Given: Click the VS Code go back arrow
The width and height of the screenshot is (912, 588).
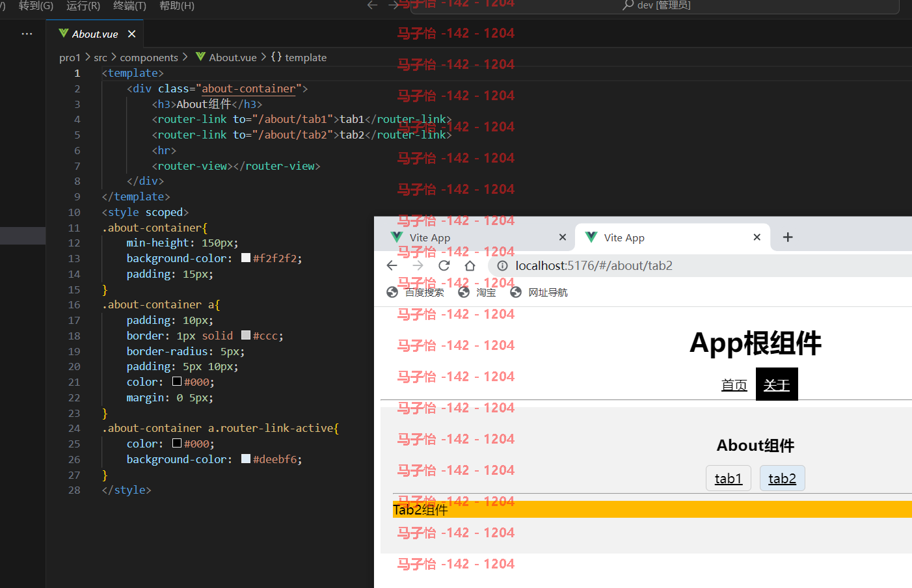Looking at the screenshot, I should (x=372, y=5).
